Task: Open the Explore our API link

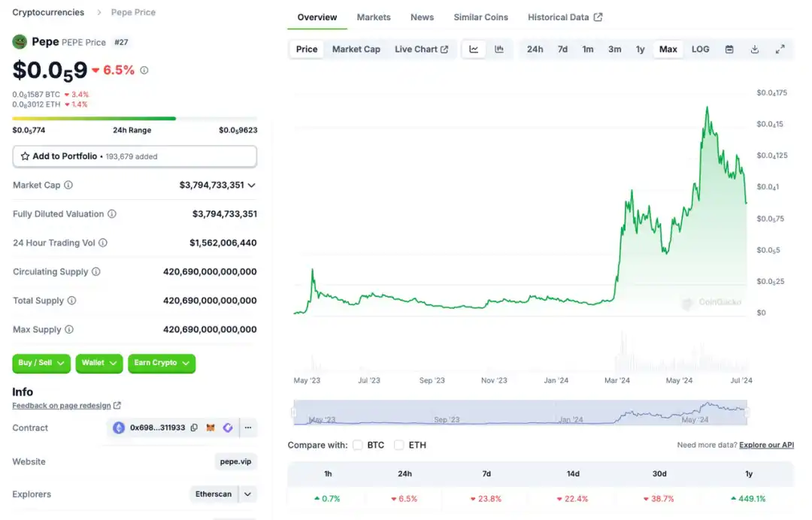Action: pyautogui.click(x=766, y=445)
